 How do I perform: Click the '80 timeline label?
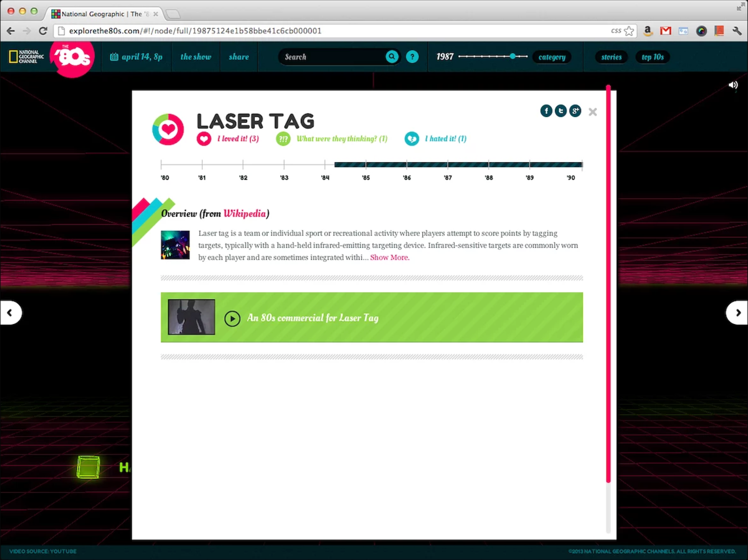(165, 178)
